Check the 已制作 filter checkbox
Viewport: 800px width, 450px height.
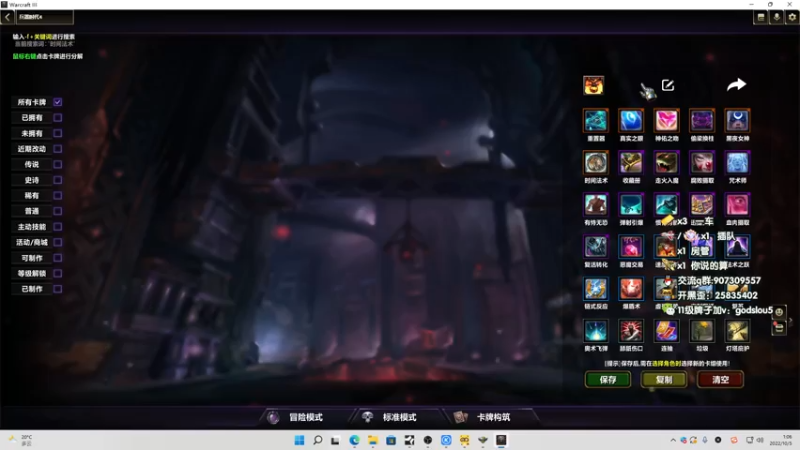tap(58, 289)
